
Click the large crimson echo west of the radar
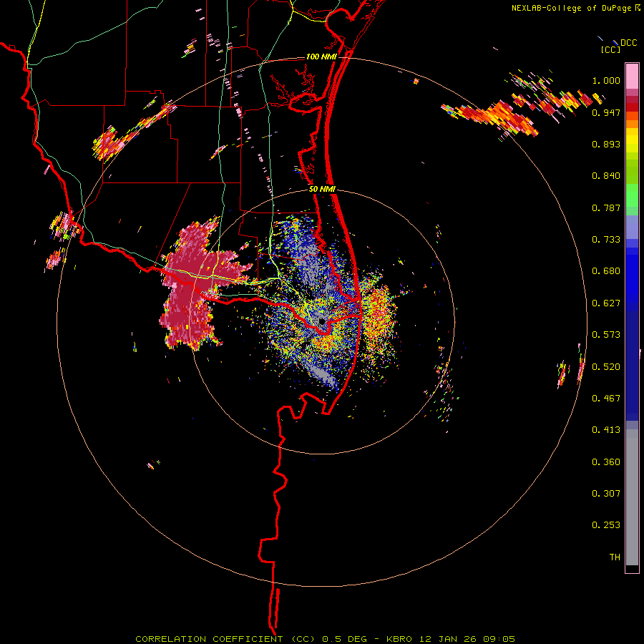point(193,283)
